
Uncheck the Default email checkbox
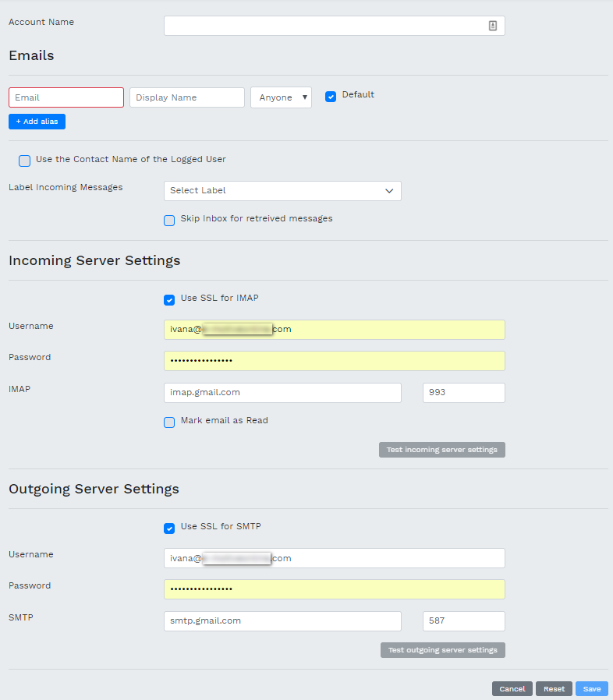click(x=331, y=97)
